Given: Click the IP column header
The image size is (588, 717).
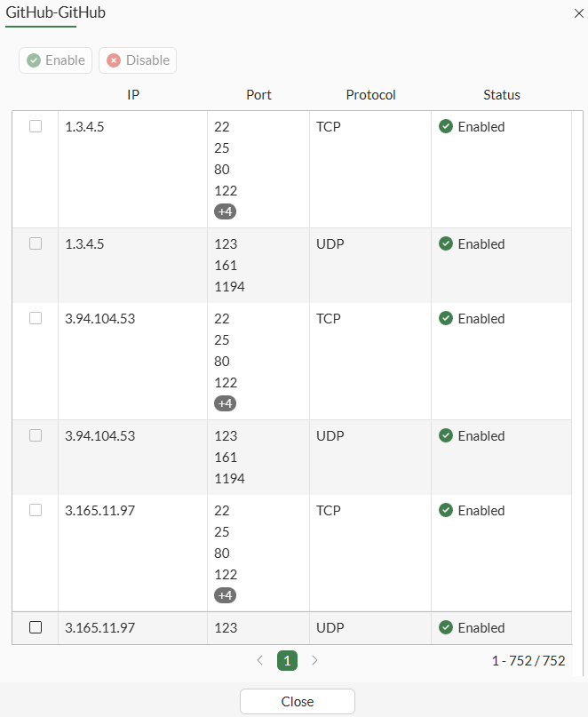Looking at the screenshot, I should click(132, 95).
